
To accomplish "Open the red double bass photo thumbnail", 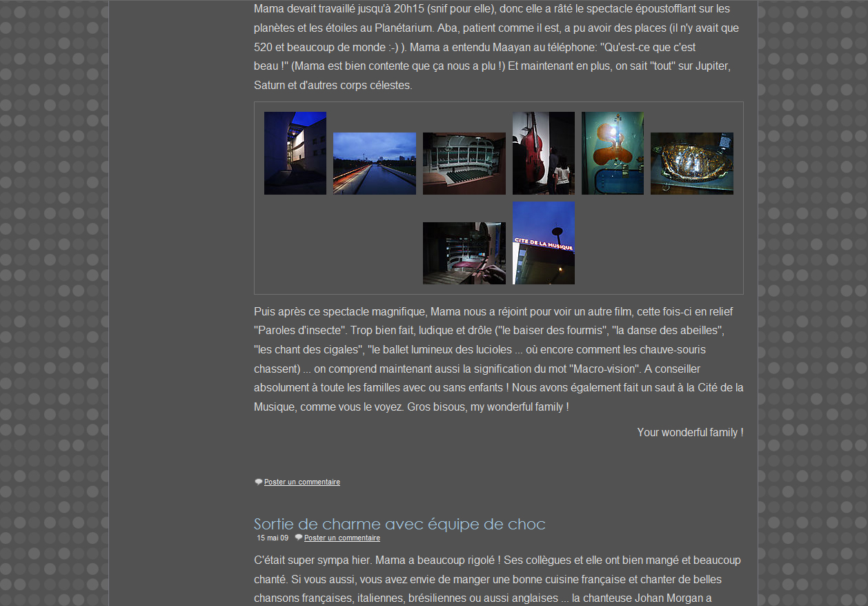I will (544, 153).
